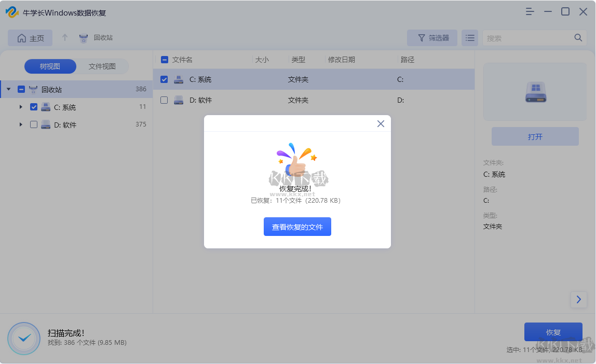Viewport: 596px width, 364px height.
Task: Collapse right panel with chevron arrow
Action: pyautogui.click(x=578, y=300)
